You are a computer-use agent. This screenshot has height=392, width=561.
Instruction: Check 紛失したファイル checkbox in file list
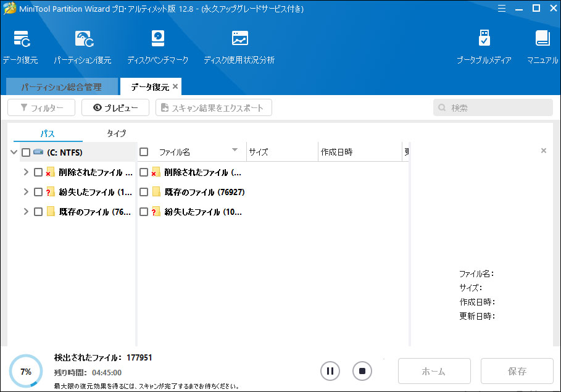coord(144,212)
